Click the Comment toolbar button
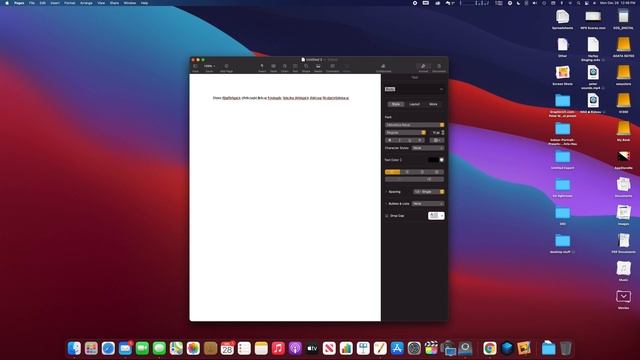 point(332,67)
